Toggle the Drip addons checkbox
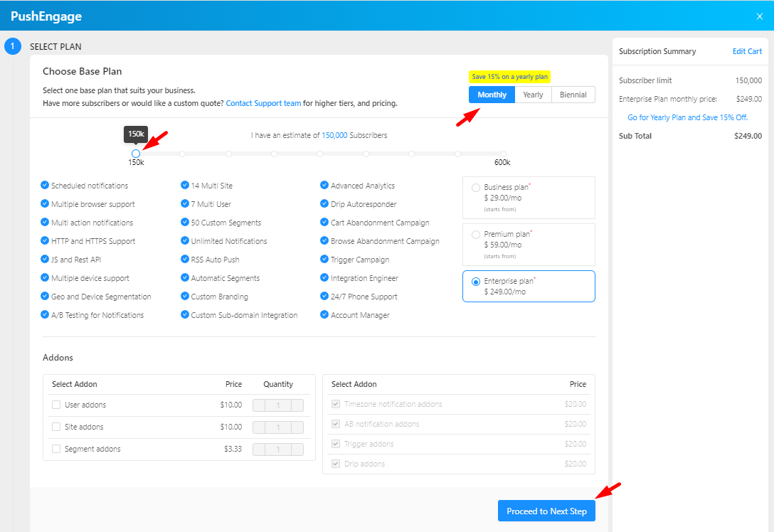 coord(336,464)
